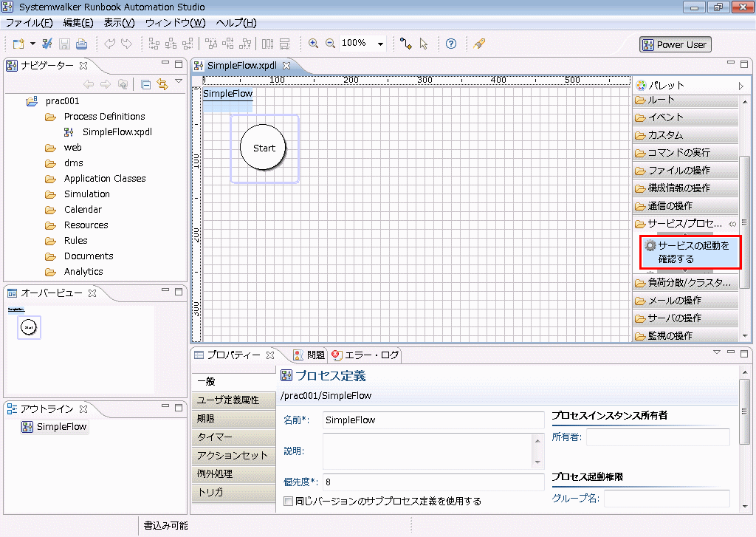
Task: Select サービスの起動を確認する palette tool
Action: point(690,253)
